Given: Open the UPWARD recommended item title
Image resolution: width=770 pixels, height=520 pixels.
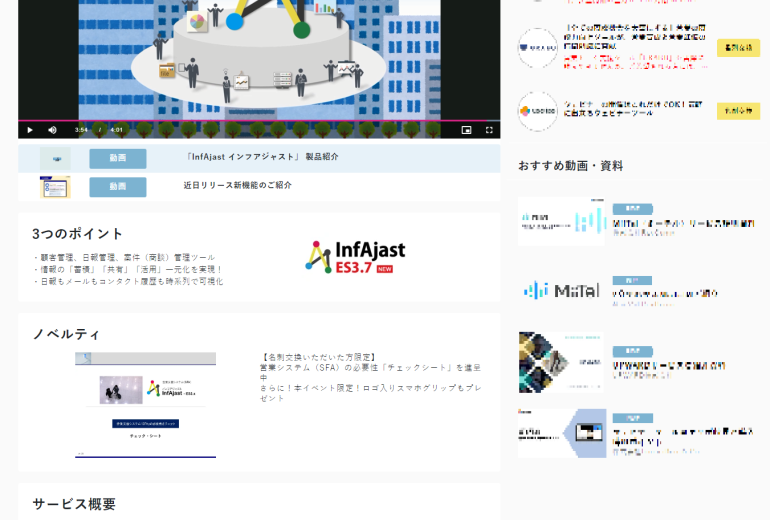Looking at the screenshot, I should [x=668, y=366].
